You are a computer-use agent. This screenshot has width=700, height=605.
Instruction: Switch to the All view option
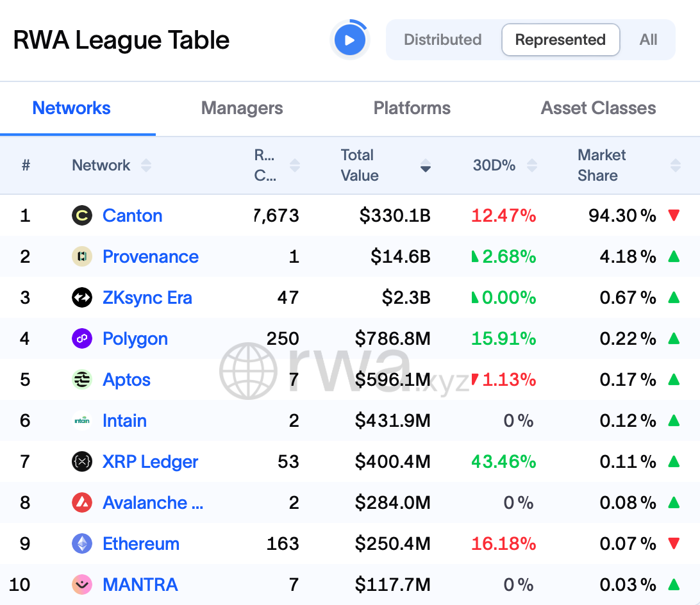tap(648, 39)
